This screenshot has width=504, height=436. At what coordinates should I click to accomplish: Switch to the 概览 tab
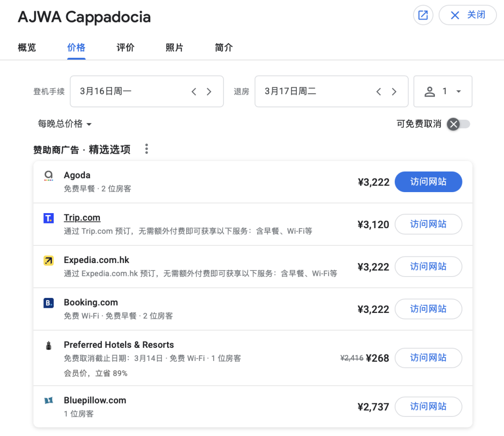[x=27, y=48]
